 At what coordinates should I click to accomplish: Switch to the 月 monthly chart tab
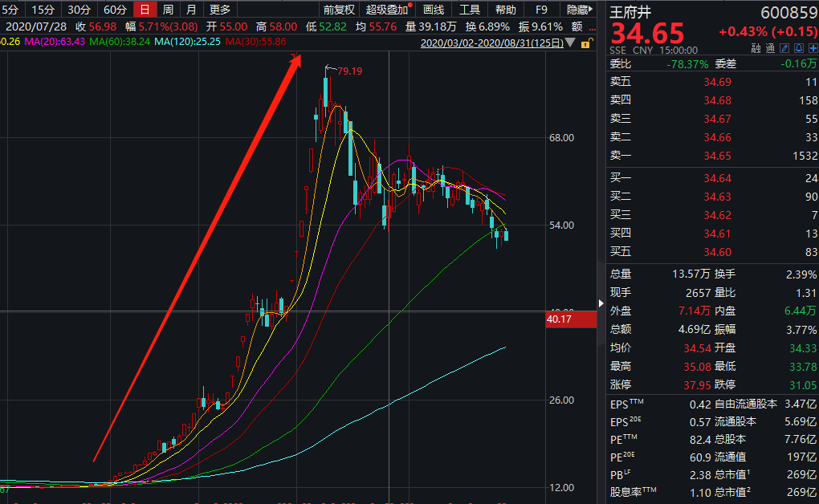point(191,10)
